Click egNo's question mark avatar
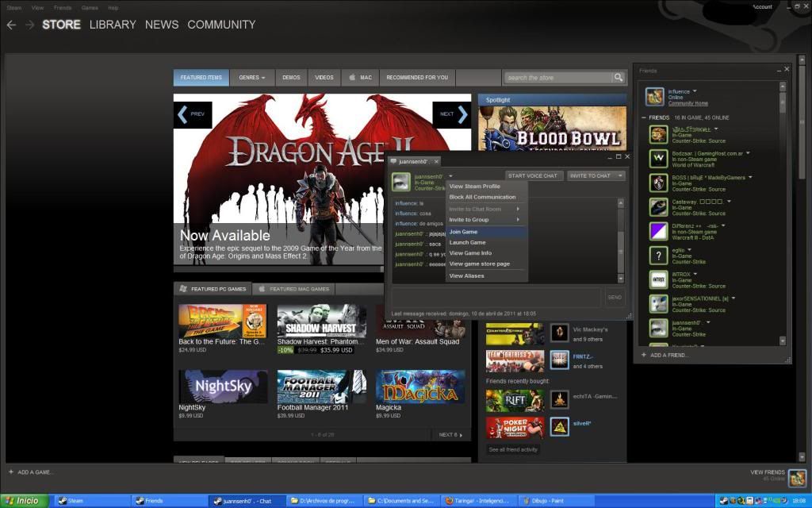The width and height of the screenshot is (812, 508). click(x=659, y=256)
